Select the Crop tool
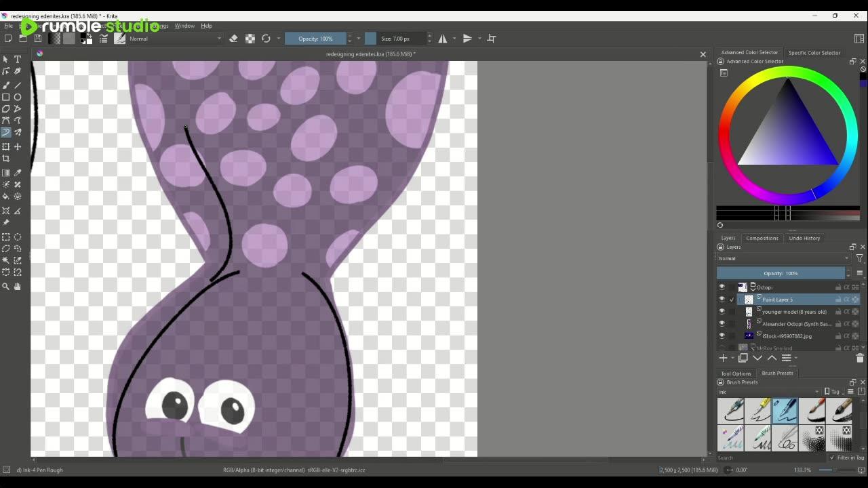Viewport: 868px width, 488px height. (6, 159)
